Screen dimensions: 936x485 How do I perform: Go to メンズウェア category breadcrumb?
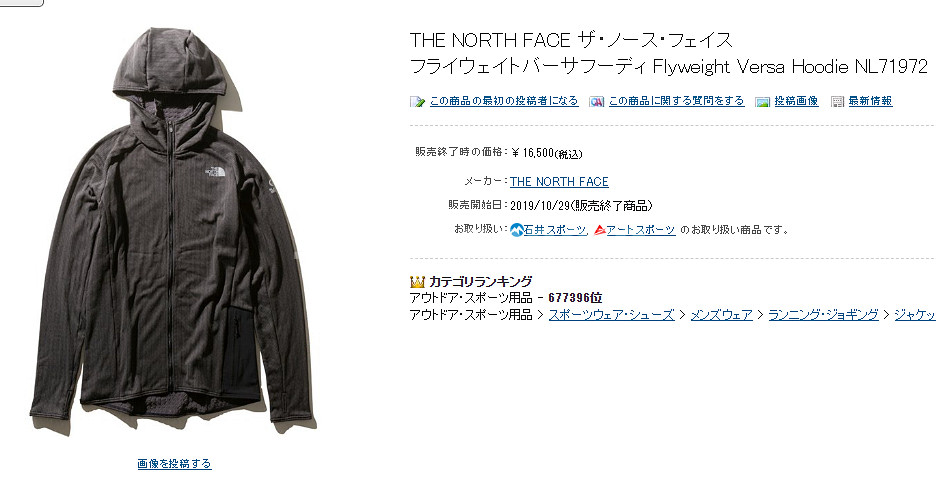pos(721,315)
